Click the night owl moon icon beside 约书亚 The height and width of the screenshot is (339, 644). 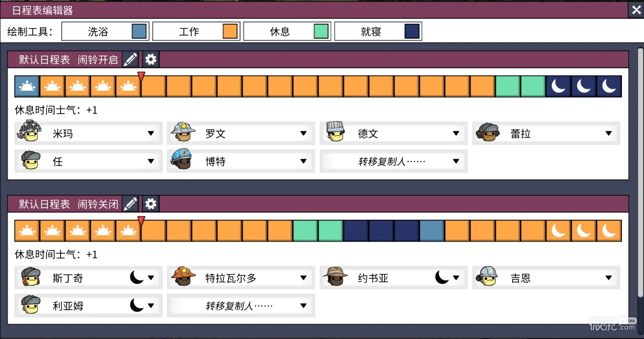coord(442,277)
